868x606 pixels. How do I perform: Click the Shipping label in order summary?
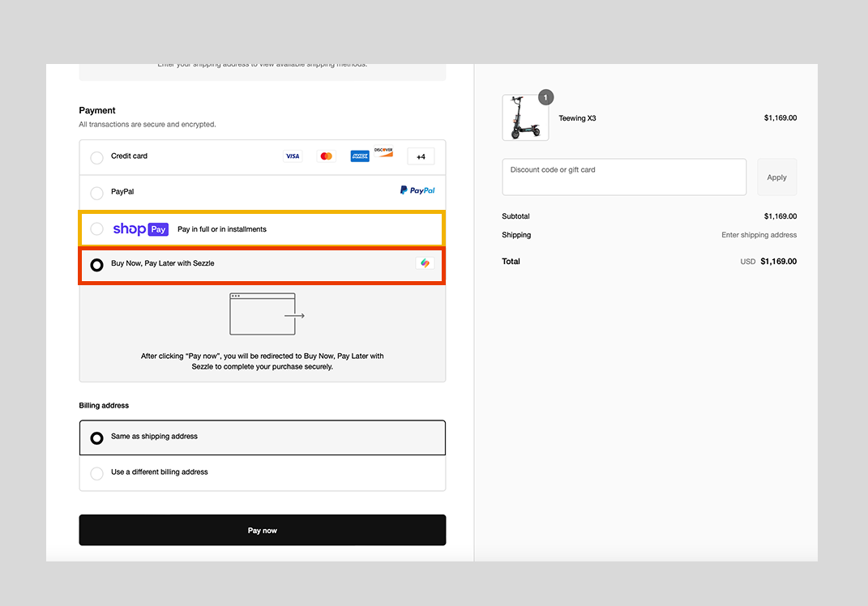click(x=516, y=235)
